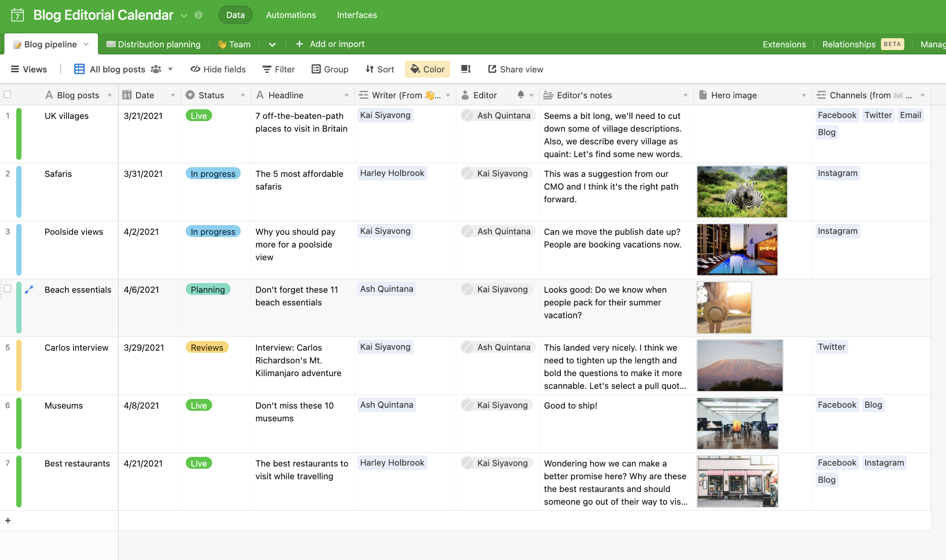Check the select-all rows checkbox

pos(7,95)
